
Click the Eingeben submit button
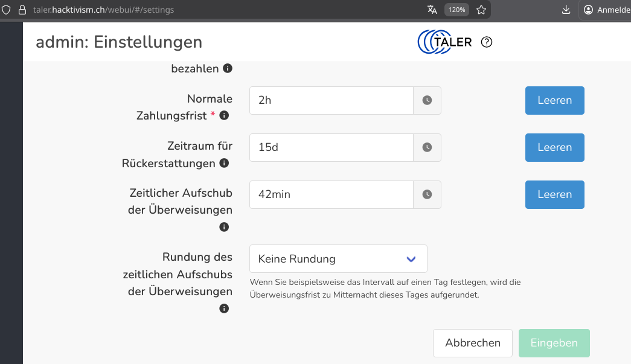tap(554, 343)
